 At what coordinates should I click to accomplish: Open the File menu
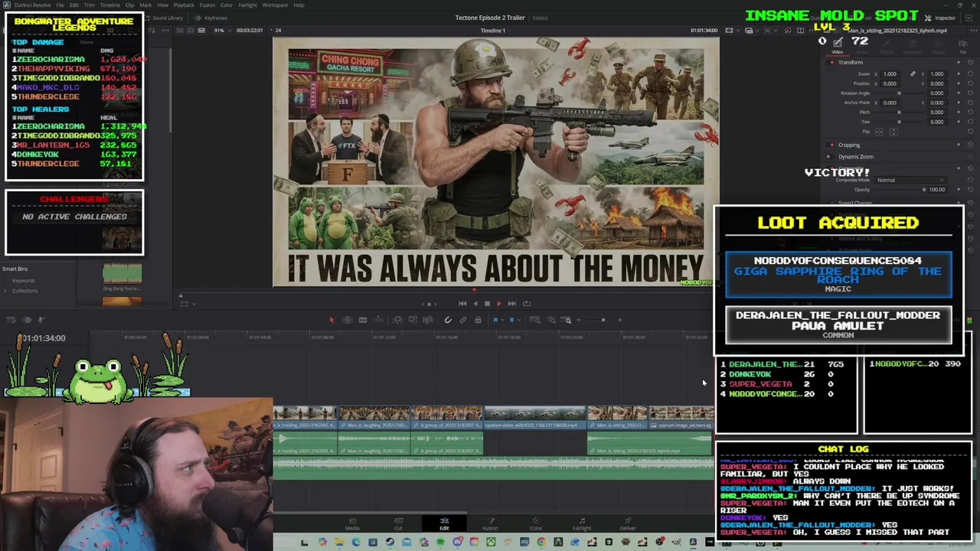click(60, 5)
